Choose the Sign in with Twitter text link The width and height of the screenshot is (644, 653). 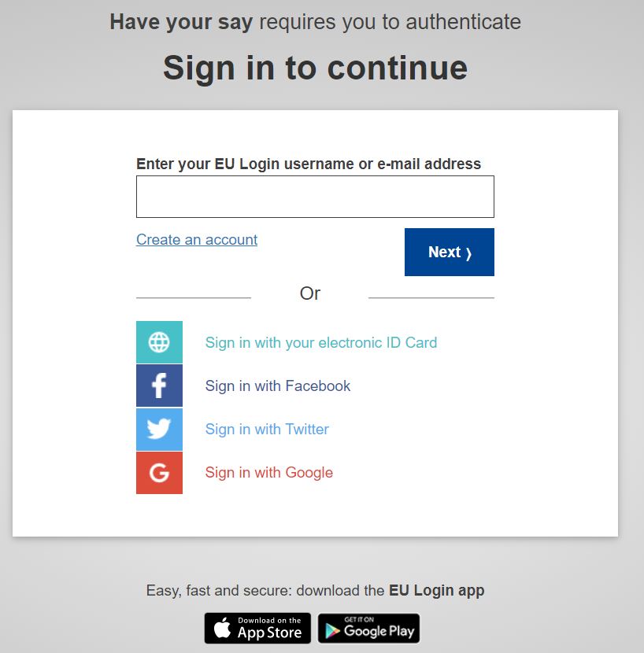(267, 429)
